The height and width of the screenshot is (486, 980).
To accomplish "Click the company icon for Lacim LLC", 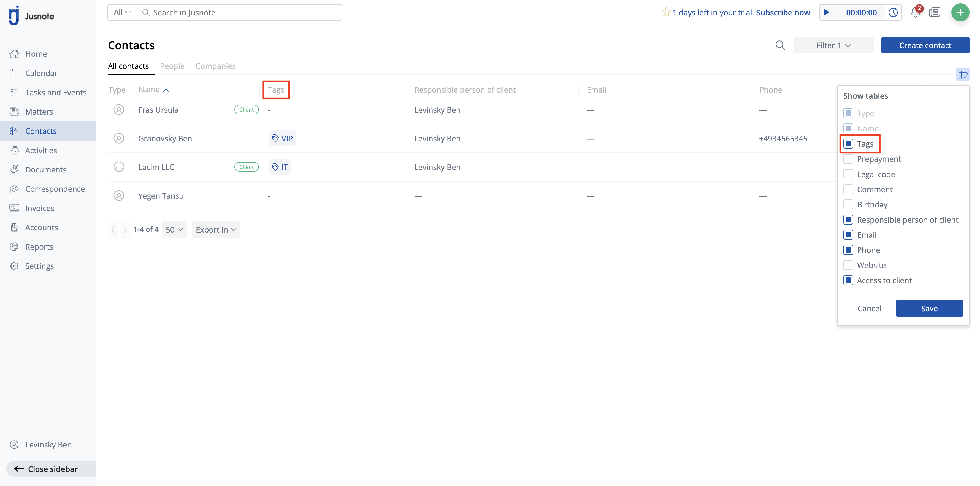I will click(119, 167).
